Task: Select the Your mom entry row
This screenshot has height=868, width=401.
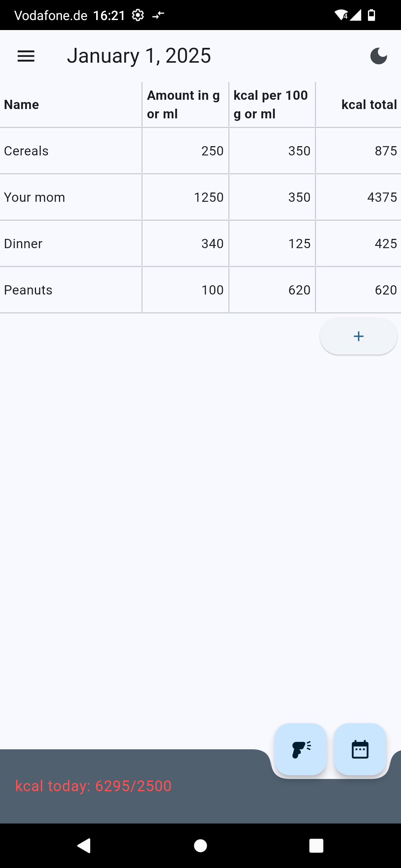Action: click(35, 197)
